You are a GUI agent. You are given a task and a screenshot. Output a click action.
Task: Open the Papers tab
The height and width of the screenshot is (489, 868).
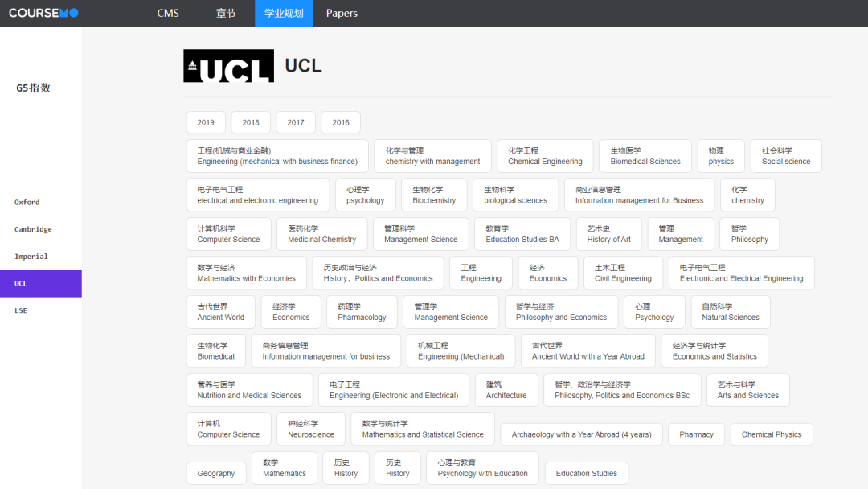point(342,14)
